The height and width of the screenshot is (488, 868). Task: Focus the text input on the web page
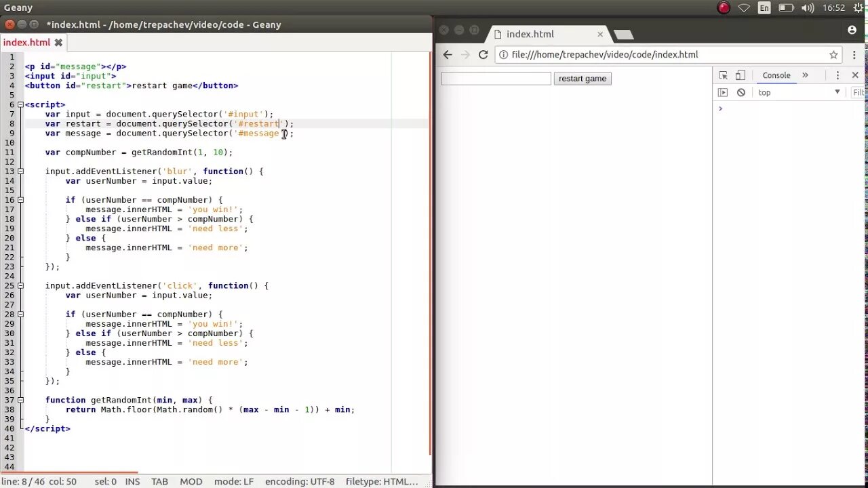point(496,79)
